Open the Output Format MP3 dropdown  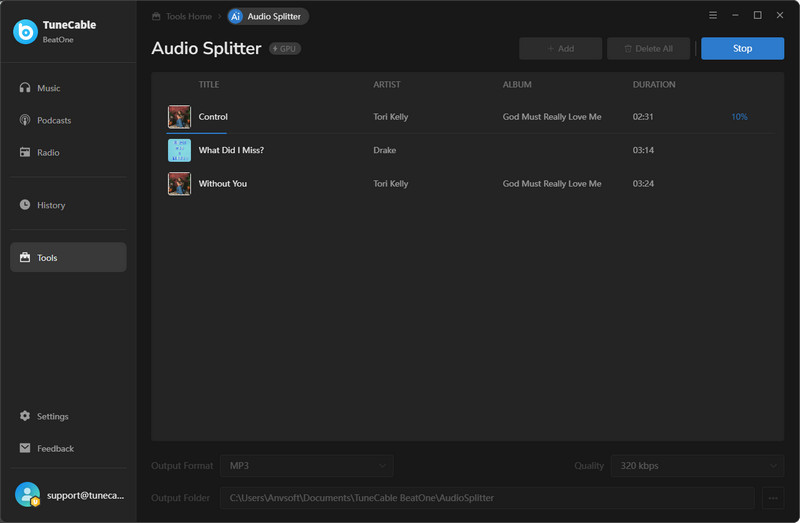pos(307,465)
